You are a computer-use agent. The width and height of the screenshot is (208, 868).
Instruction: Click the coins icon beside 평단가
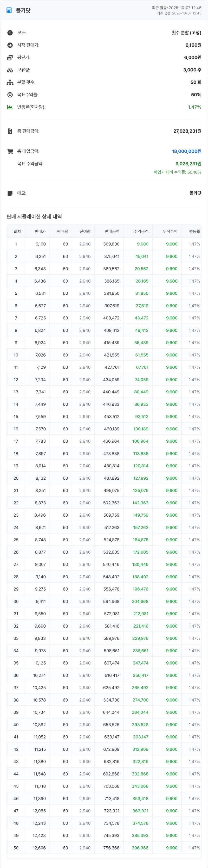[10, 58]
